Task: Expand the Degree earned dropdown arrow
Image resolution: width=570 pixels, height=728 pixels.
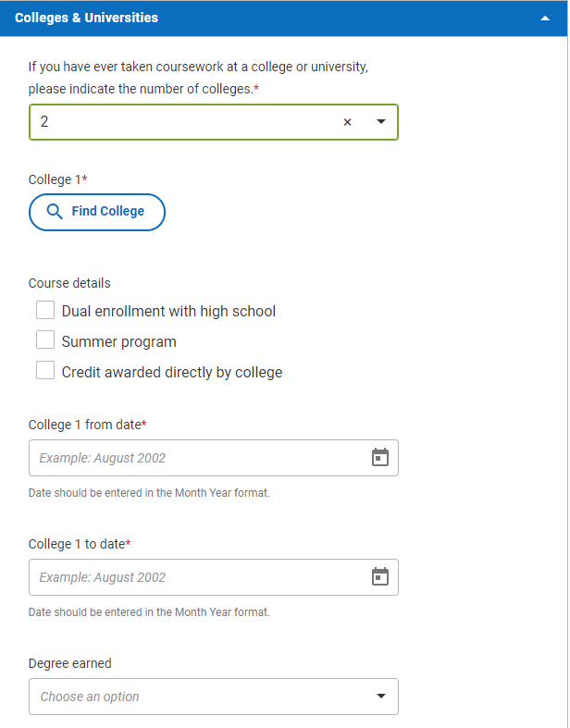Action: [x=380, y=697]
